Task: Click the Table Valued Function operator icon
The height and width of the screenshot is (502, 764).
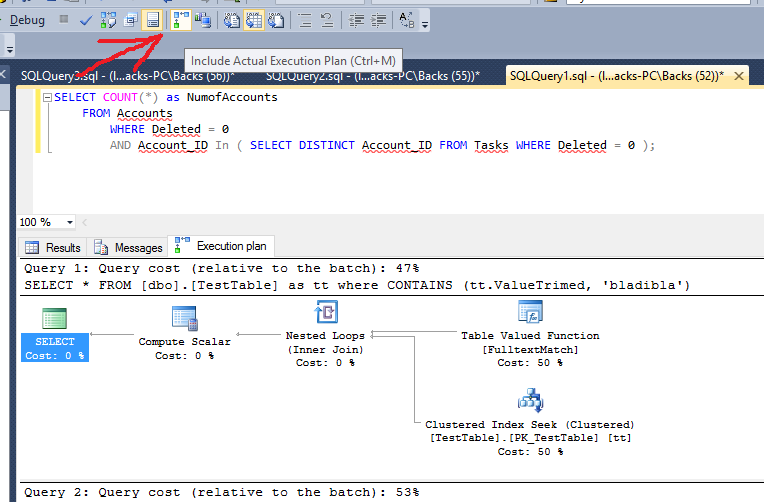Action: 531,312
